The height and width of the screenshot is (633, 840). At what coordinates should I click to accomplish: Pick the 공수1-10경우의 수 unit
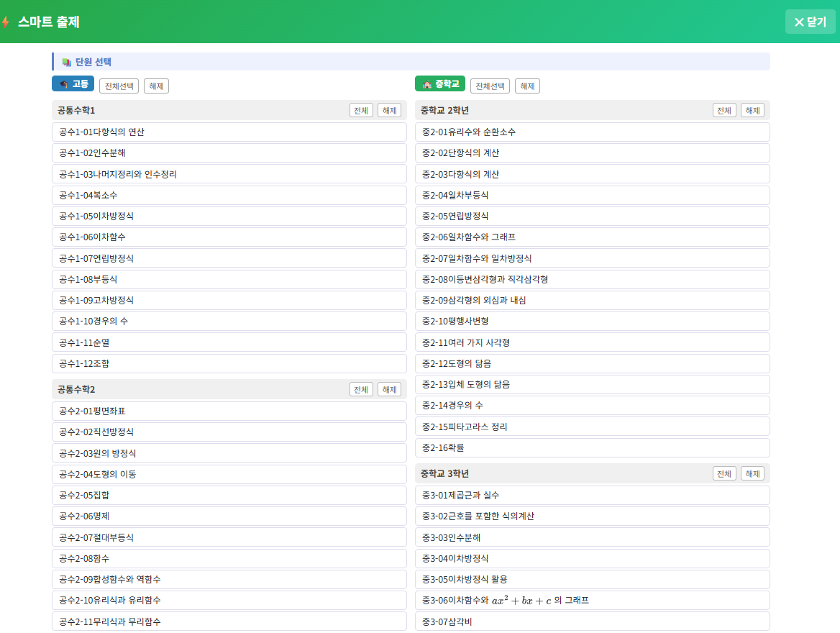pyautogui.click(x=229, y=322)
